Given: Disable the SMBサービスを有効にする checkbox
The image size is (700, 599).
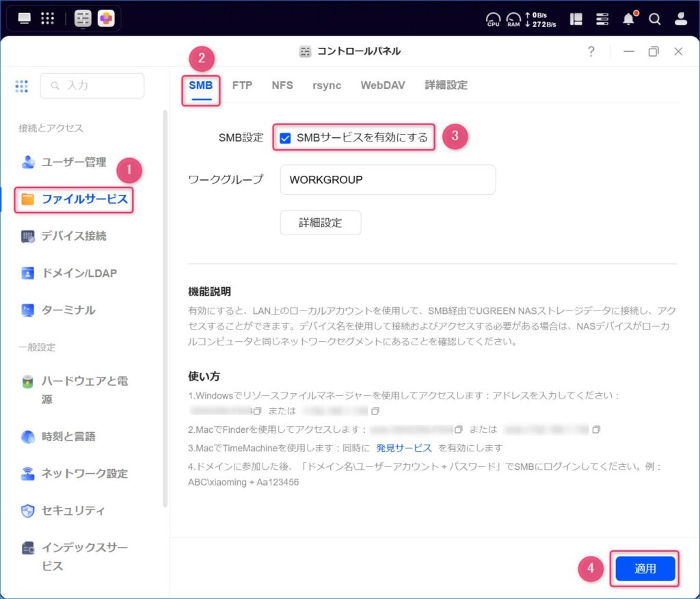Looking at the screenshot, I should tap(286, 137).
